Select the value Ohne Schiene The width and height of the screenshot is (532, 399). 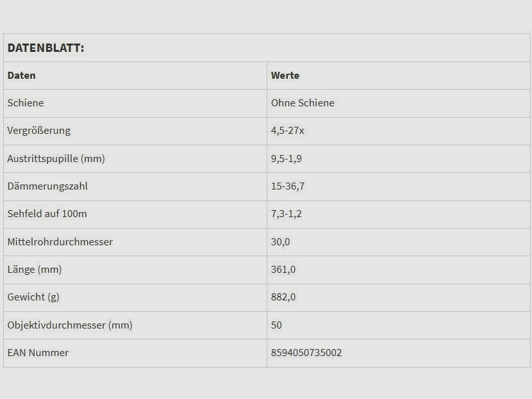click(303, 103)
